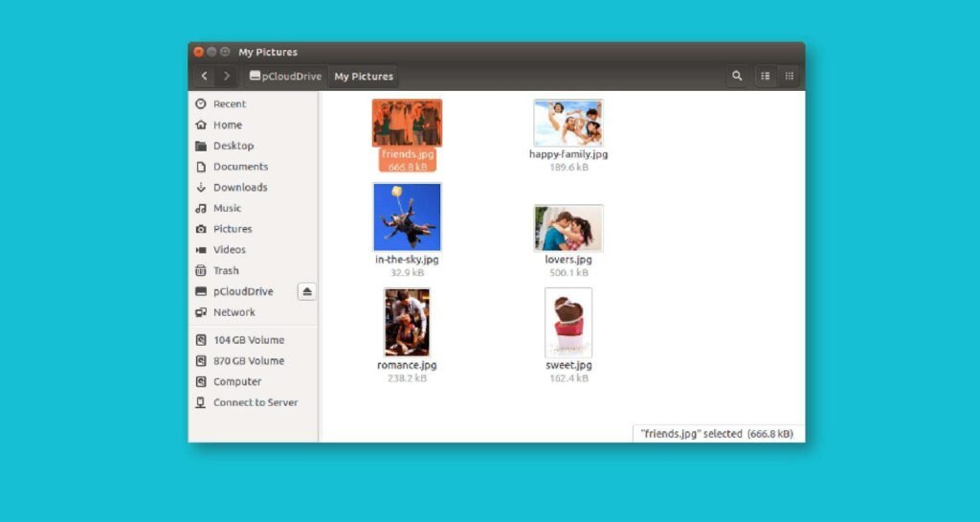Viewport: 980px width, 522px height.
Task: Open the search magnifier in the toolbar
Action: tap(738, 77)
